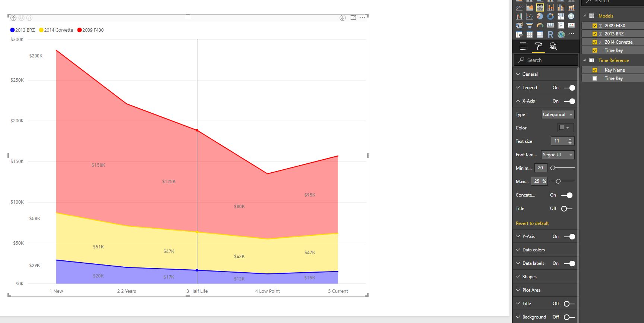This screenshot has height=323, width=644.
Task: Open Focus mode for the chart
Action: click(353, 18)
